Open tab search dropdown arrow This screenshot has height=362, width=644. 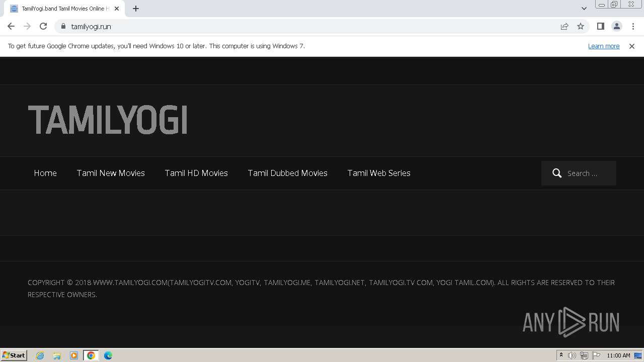[x=584, y=9]
